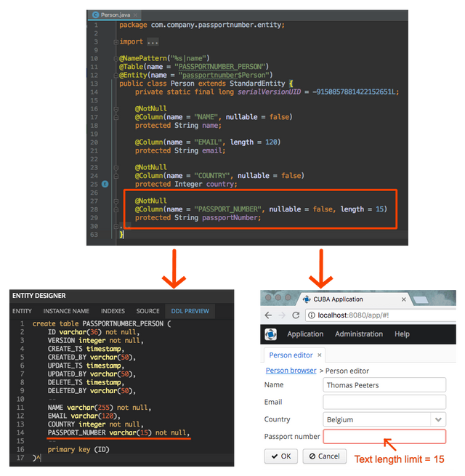
Task: Focus the Passport number field
Action: pyautogui.click(x=384, y=437)
